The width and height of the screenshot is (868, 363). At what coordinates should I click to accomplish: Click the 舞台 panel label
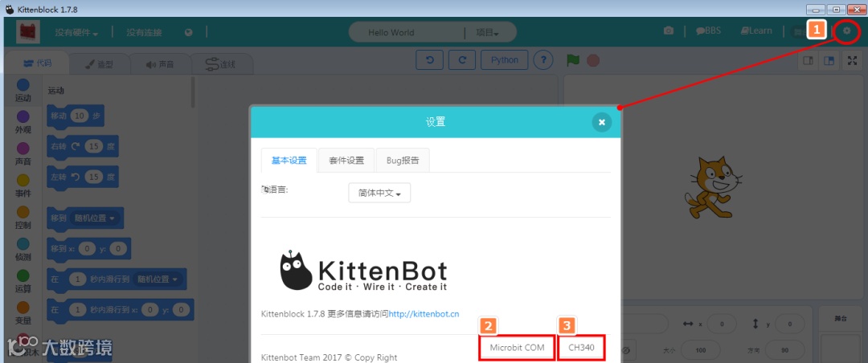[839, 320]
